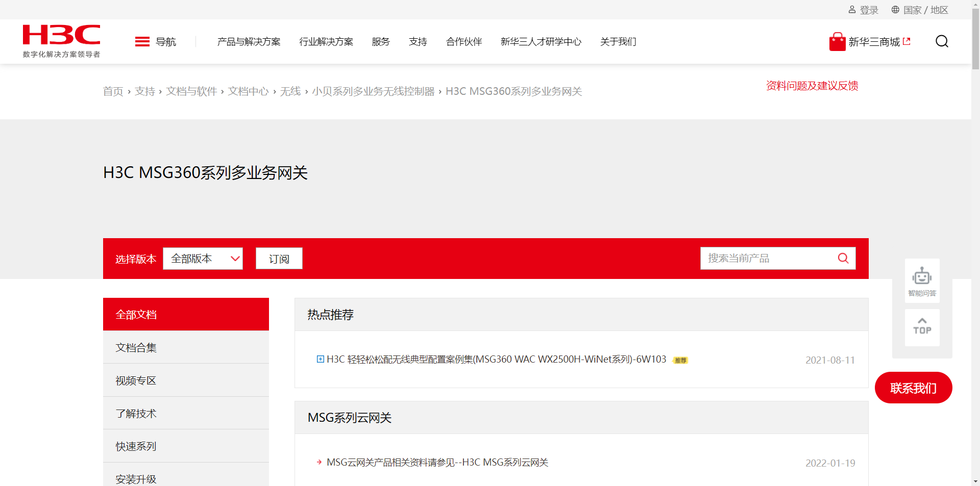Click the page title H3C MSG360系列多业务网关
This screenshot has width=980, height=486.
click(x=205, y=173)
